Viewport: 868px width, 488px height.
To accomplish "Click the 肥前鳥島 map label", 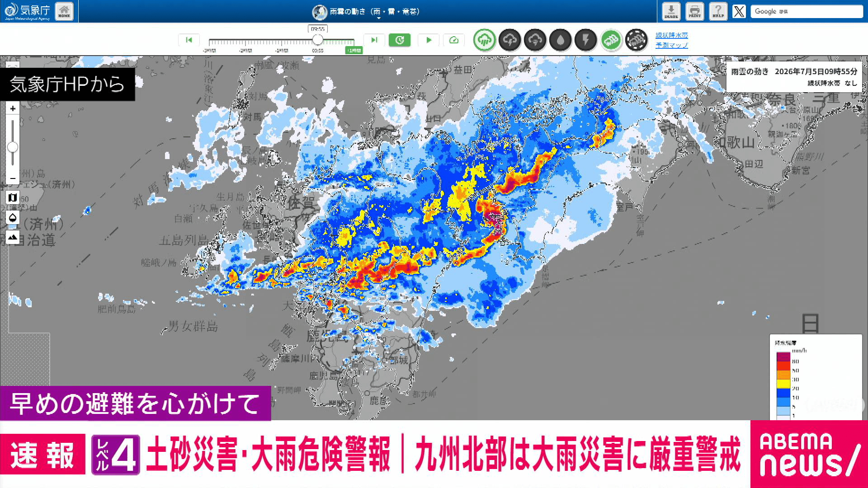I will pos(117,309).
